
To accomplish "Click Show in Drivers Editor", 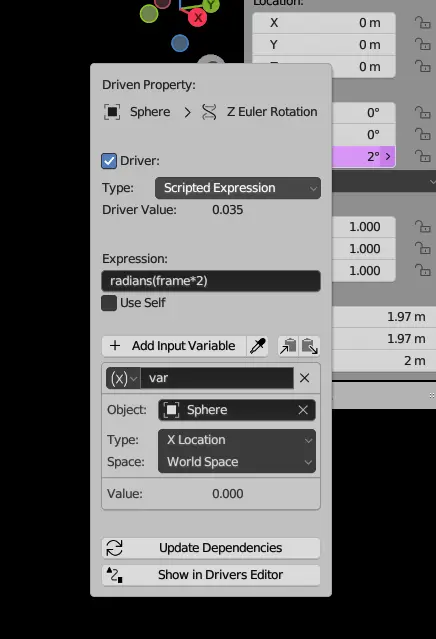I will tap(211, 575).
